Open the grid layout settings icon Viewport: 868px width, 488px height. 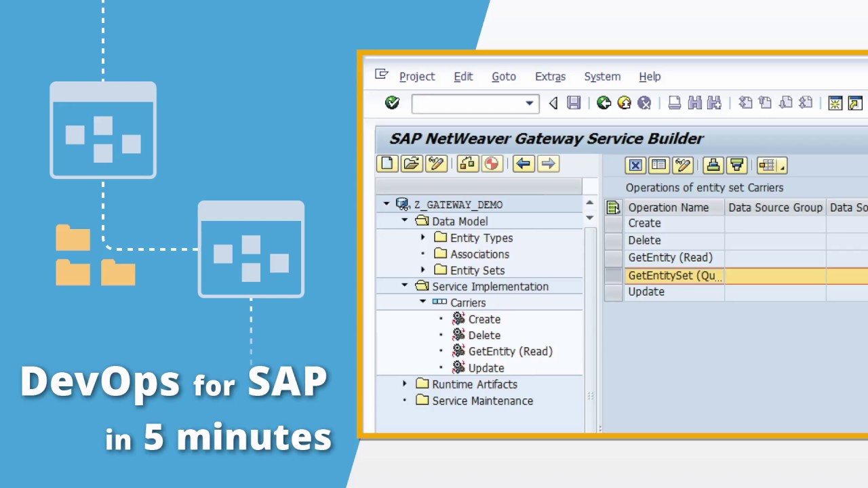click(x=772, y=165)
